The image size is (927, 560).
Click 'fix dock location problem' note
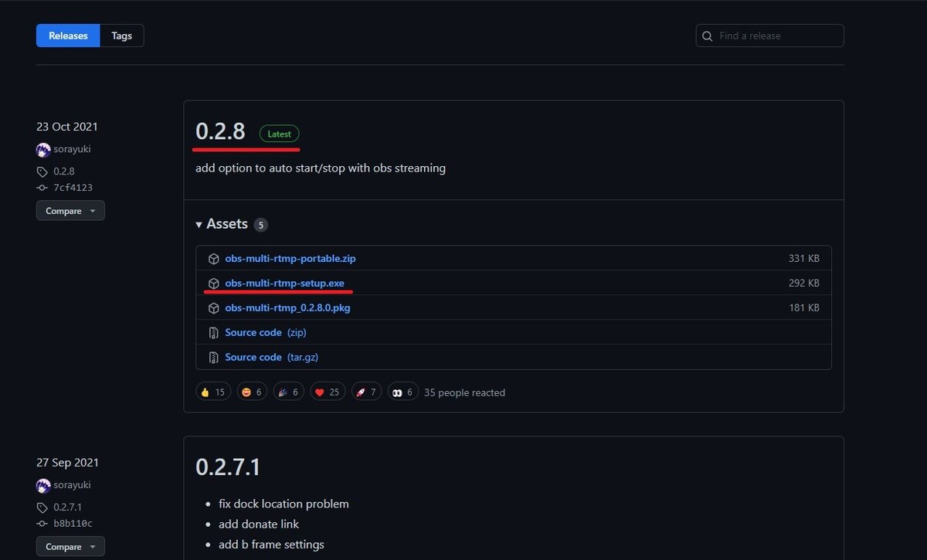click(x=284, y=504)
